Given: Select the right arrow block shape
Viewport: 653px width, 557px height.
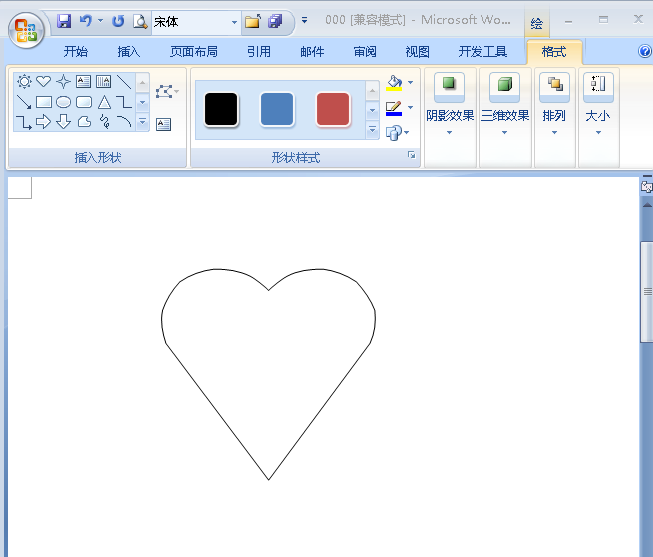Looking at the screenshot, I should click(44, 122).
